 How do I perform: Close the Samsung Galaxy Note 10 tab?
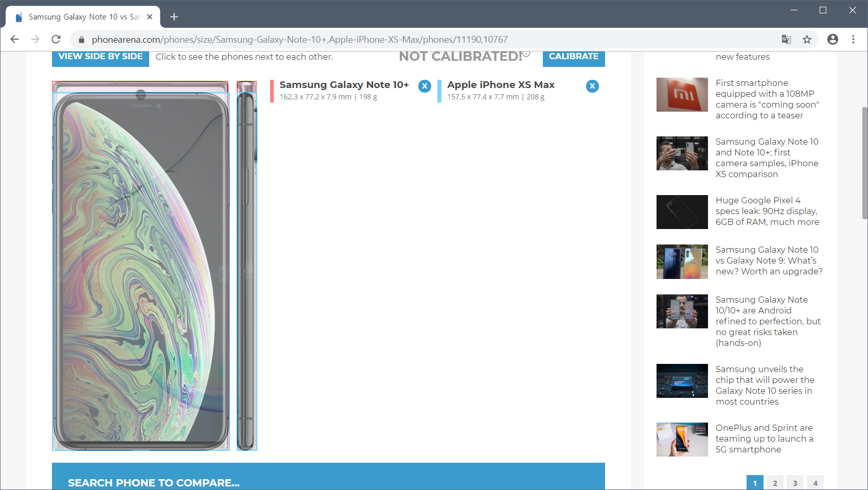150,17
